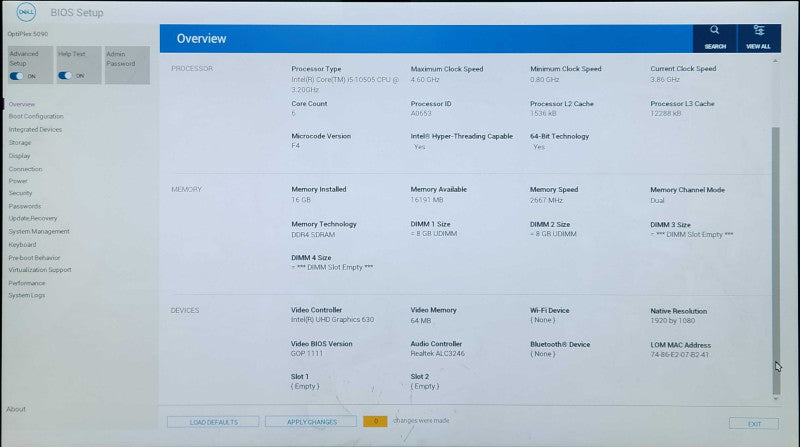The width and height of the screenshot is (800, 447).
Task: Toggle the Advanced Setup switch
Action: click(x=17, y=76)
